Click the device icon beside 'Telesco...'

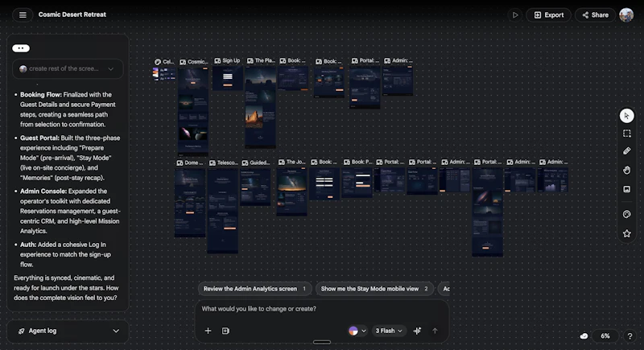pyautogui.click(x=213, y=163)
